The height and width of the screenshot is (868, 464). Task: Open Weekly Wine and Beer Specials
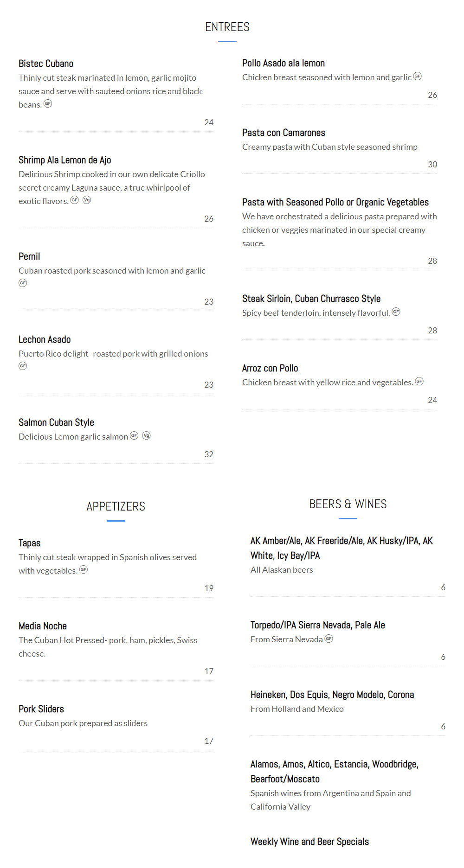(x=309, y=842)
